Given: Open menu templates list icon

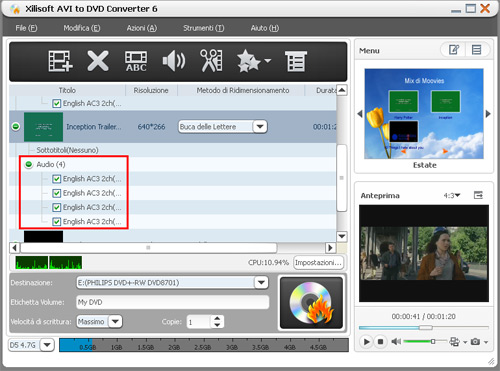Looking at the screenshot, I should [477, 50].
